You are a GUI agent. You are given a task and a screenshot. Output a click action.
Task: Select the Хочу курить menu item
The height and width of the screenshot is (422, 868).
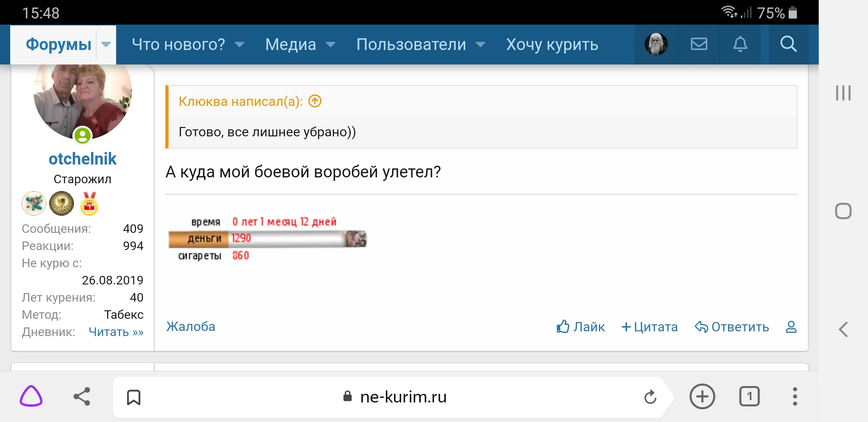552,44
